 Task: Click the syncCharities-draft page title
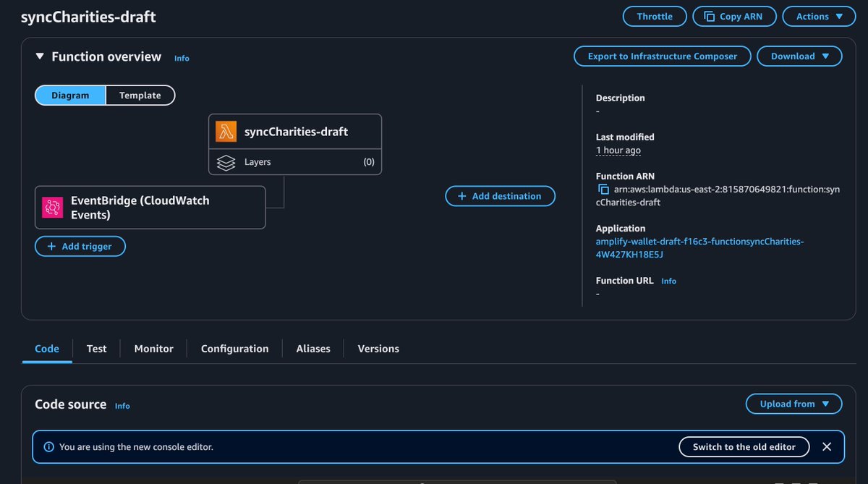pyautogui.click(x=88, y=17)
